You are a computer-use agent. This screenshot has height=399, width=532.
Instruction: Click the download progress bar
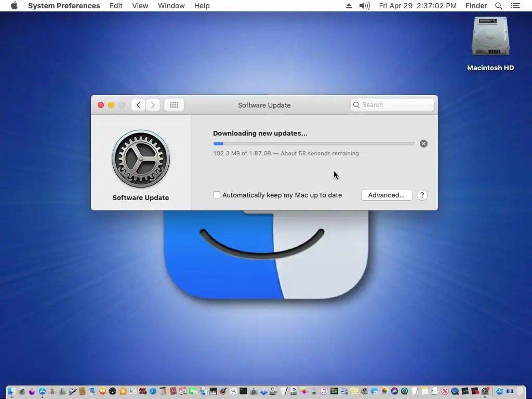pos(314,143)
